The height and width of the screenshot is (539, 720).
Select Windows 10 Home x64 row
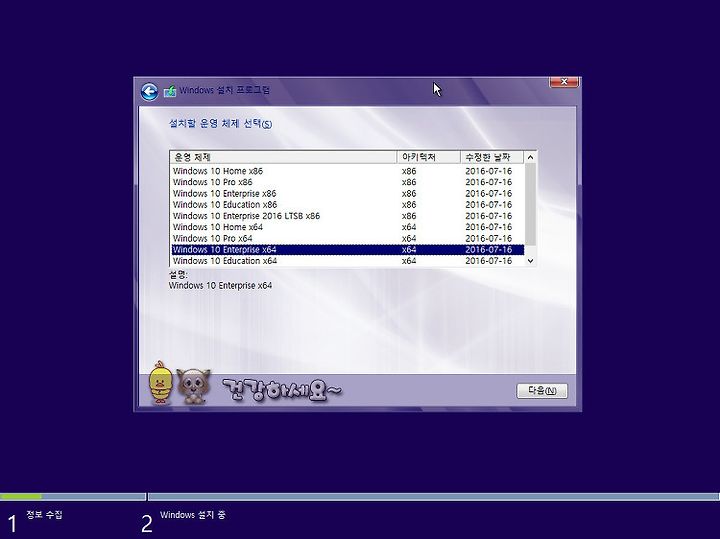[x=348, y=227]
